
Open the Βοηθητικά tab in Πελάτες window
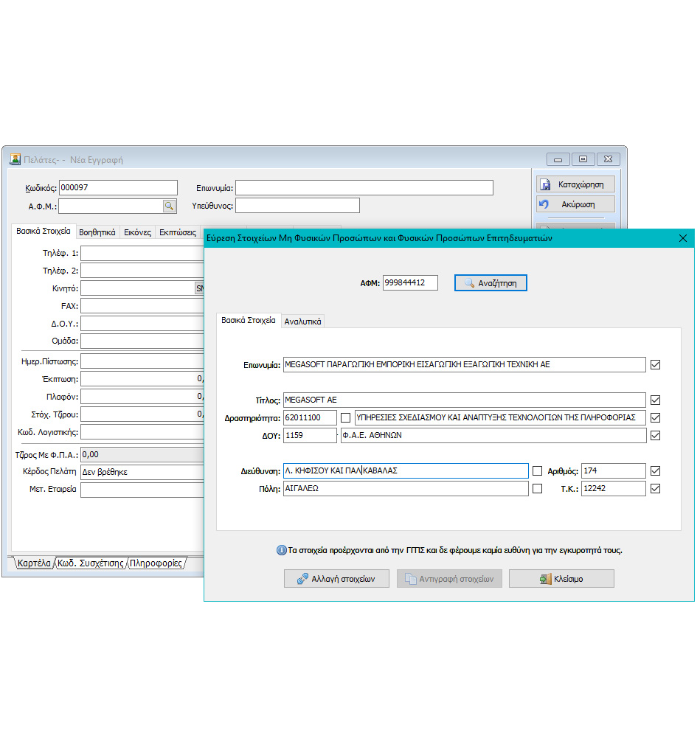coord(97,232)
